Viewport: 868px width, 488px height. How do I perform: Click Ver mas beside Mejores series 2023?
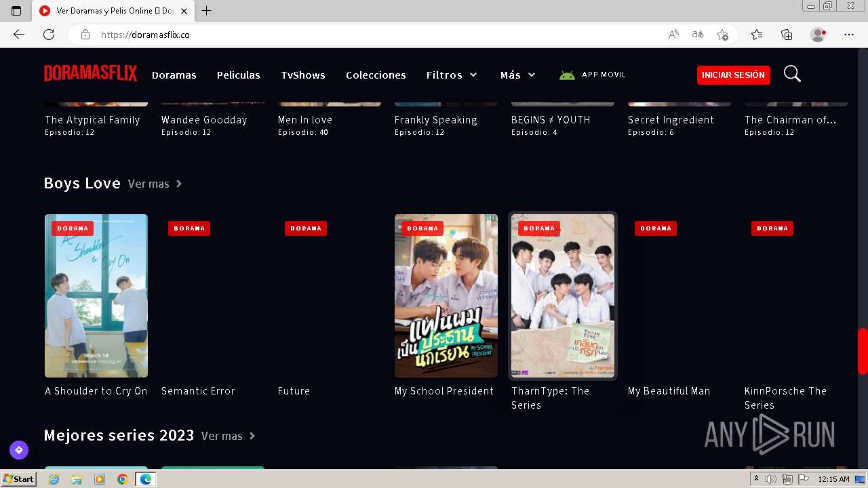222,436
